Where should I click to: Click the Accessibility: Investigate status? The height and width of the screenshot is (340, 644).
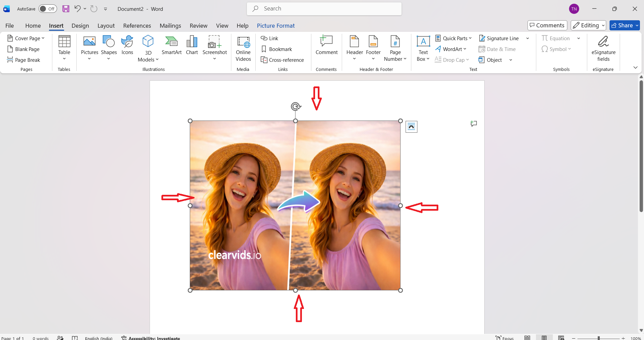[x=151, y=338]
